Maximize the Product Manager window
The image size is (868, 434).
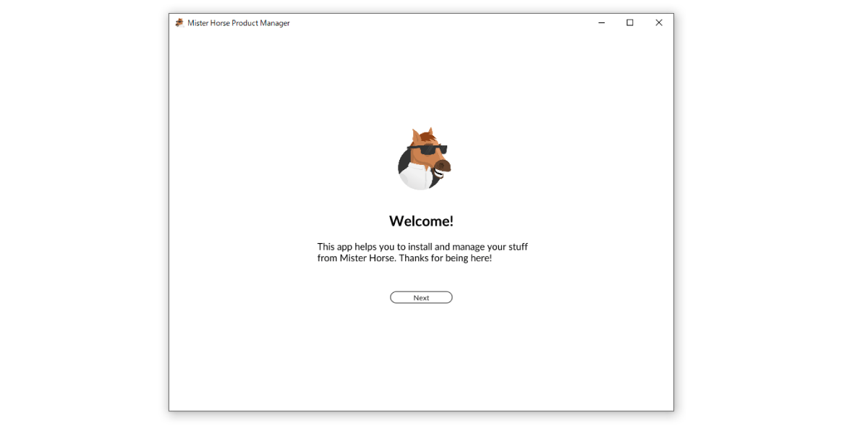tap(630, 23)
